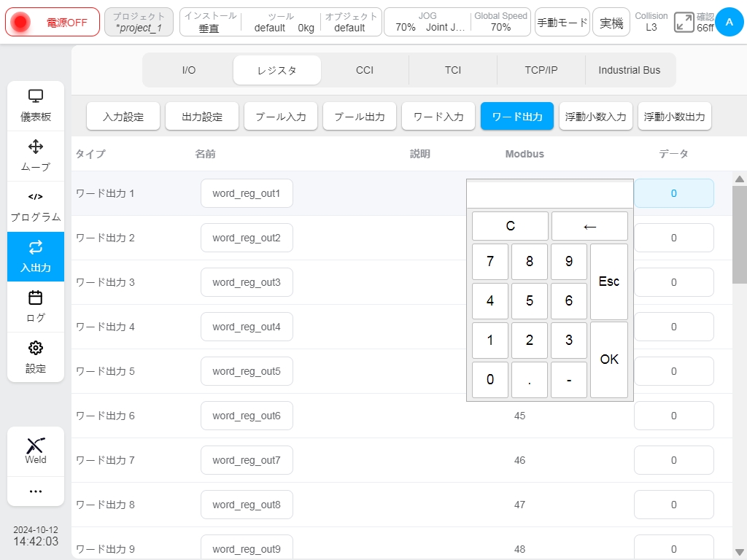This screenshot has width=747, height=560.
Task: Click Modbus value 47 in ワード出力 8 row
Action: (x=519, y=505)
